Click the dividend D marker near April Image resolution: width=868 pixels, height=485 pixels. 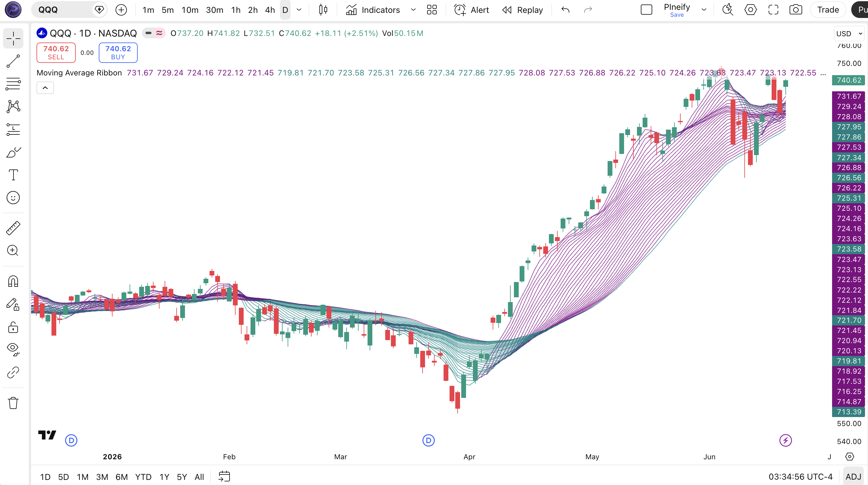coord(428,440)
